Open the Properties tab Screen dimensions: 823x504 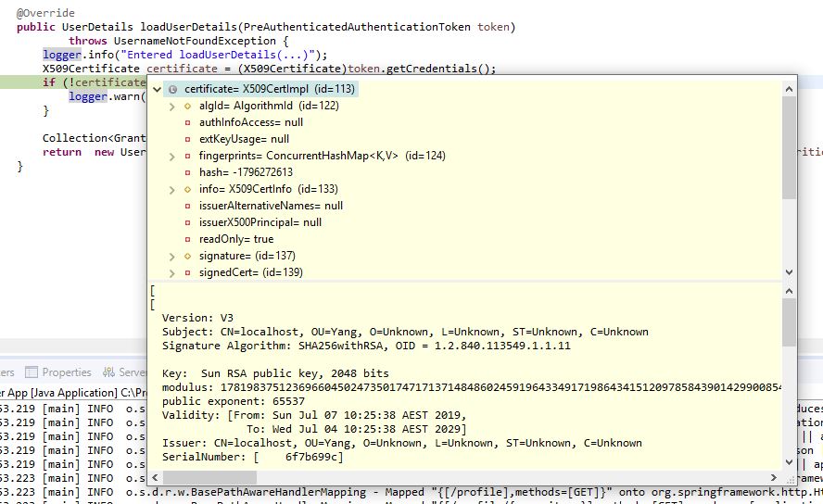click(66, 372)
